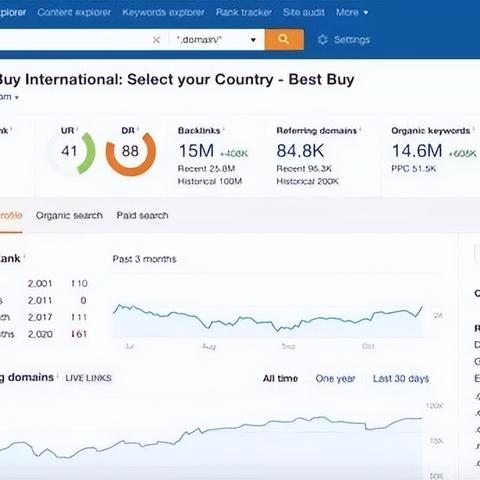Open the Content explorer menu item
Screen dimensions: 480x480
pos(74,12)
